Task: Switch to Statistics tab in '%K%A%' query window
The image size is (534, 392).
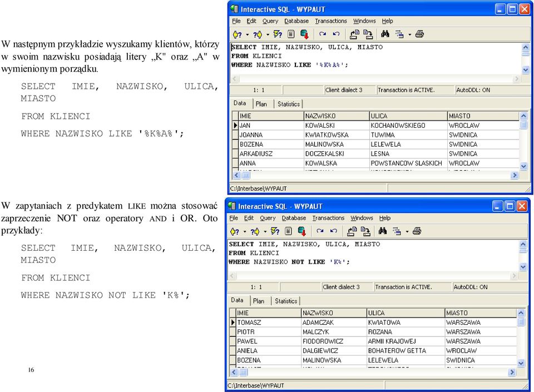Action: (x=289, y=104)
